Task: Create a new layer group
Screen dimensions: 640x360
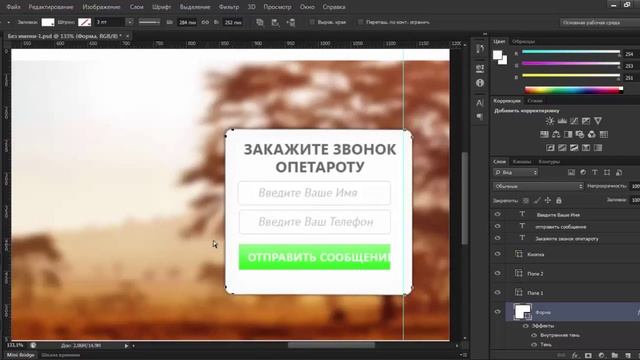Action: [x=615, y=356]
